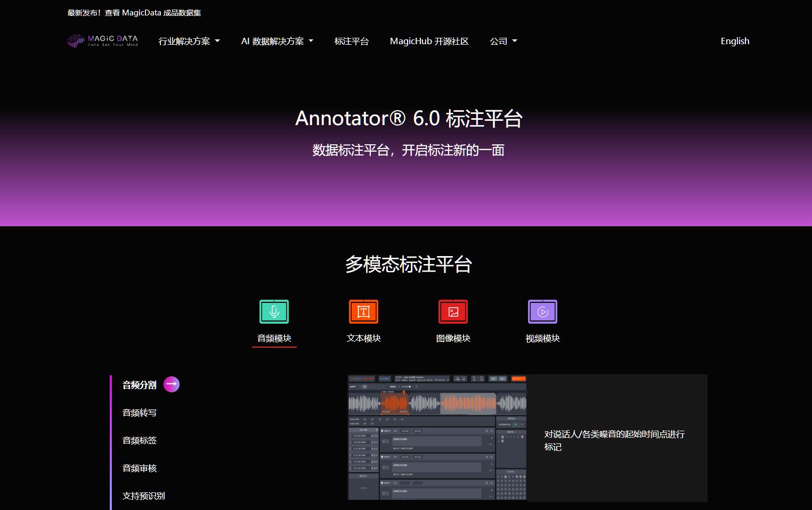Click the 对说话人/各类噪音 description text

point(614,440)
